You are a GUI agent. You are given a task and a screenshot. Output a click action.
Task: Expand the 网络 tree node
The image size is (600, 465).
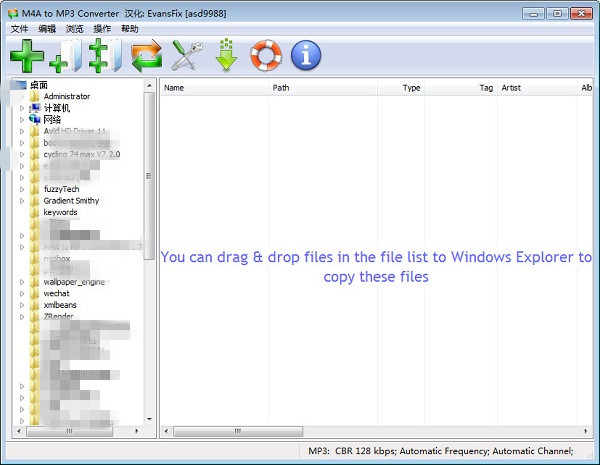22,119
